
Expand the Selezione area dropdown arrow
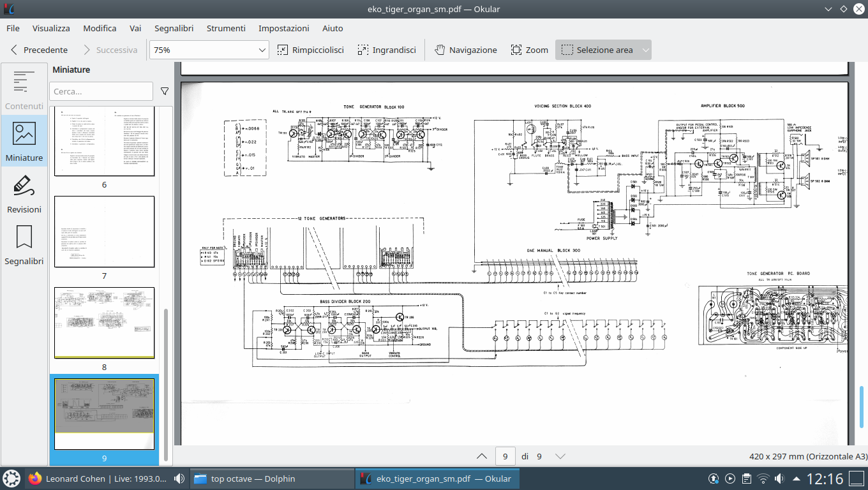coord(646,50)
